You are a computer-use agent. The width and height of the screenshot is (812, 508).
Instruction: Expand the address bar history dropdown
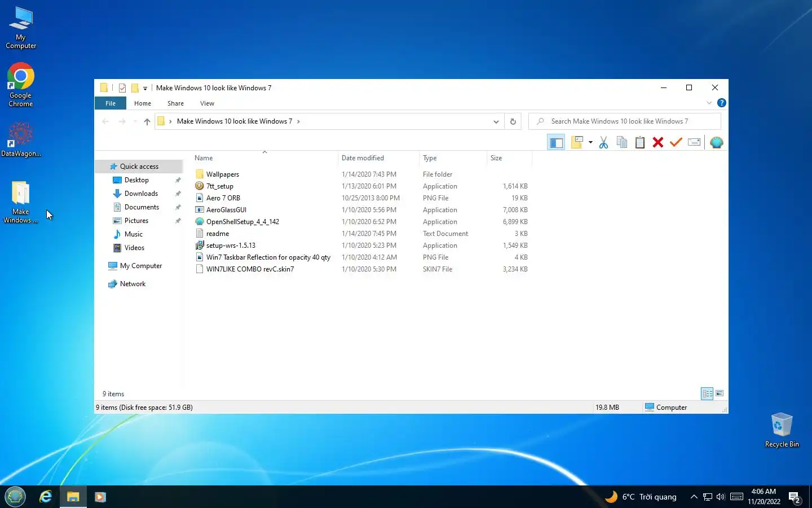496,121
